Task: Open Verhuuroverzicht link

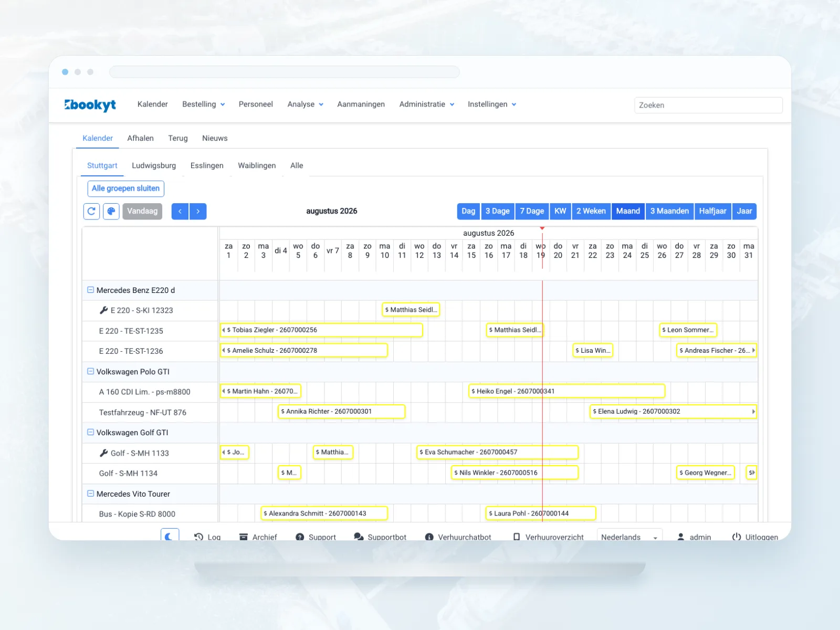Action: 548,537
